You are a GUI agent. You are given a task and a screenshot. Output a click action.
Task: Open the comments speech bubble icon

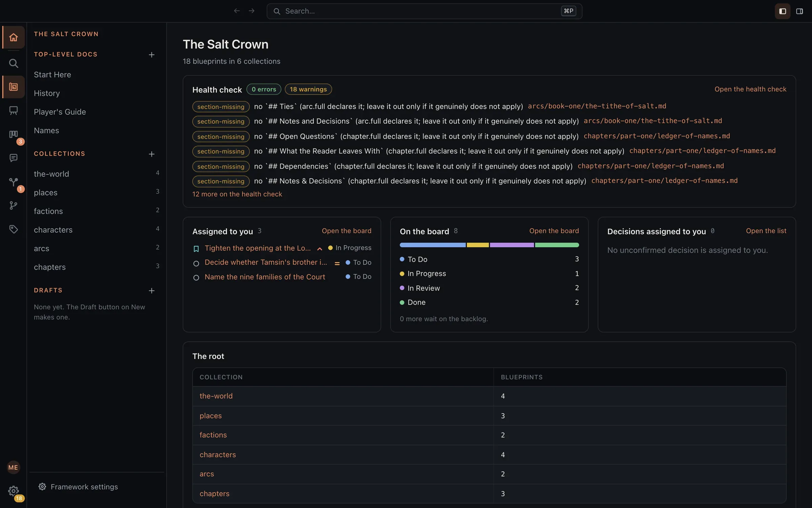14,158
